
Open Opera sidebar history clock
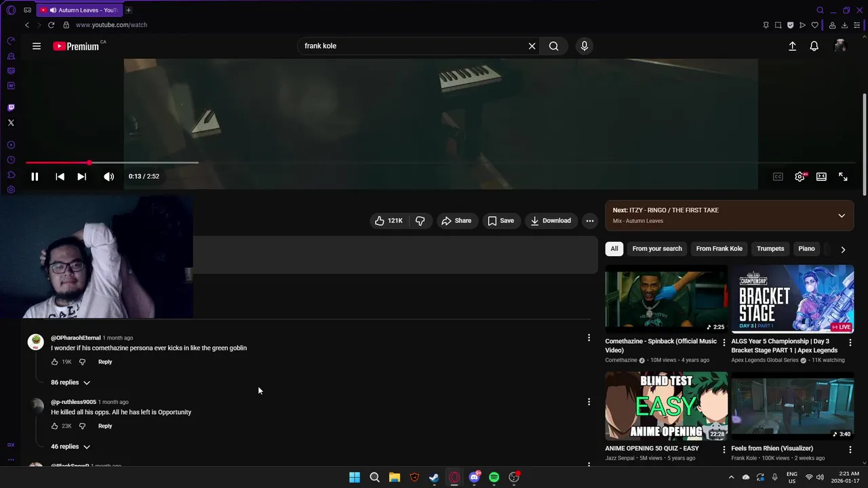point(11,160)
